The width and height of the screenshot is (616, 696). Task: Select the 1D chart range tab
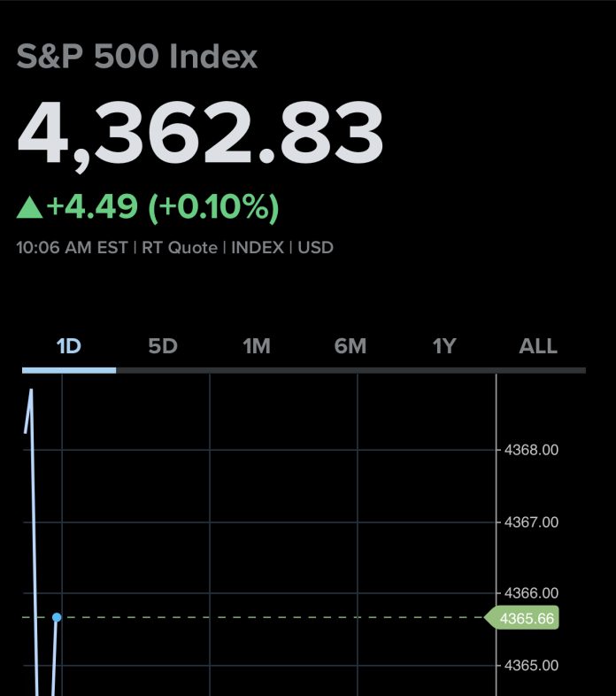[x=68, y=346]
